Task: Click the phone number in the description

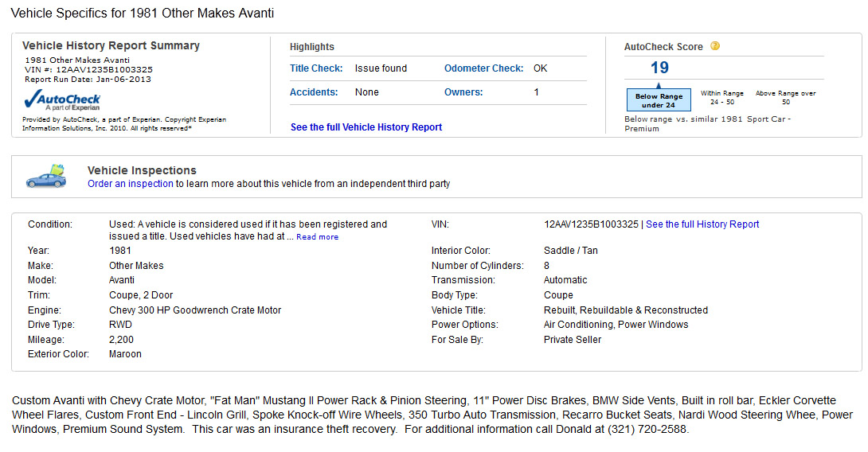Action: coord(647,430)
